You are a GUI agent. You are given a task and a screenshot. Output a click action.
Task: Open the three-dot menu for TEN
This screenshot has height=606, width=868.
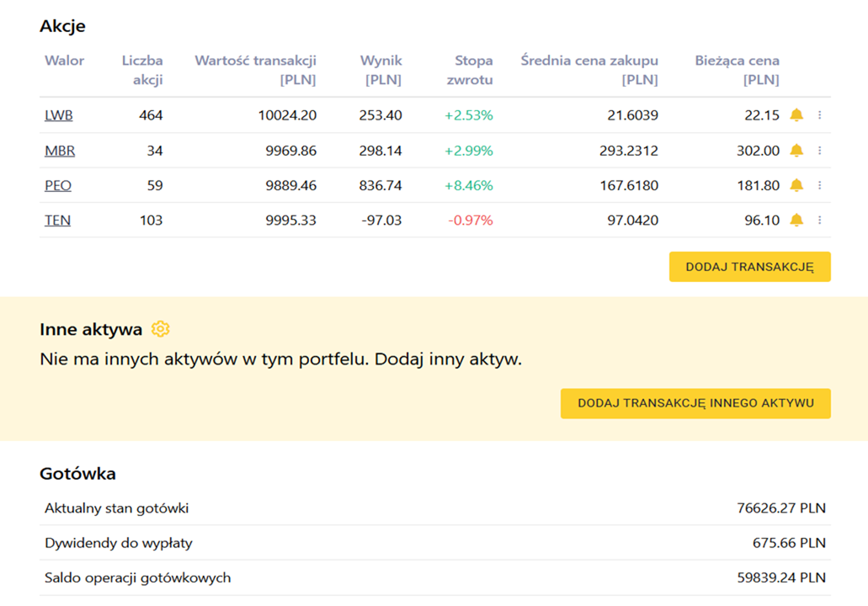[x=820, y=221]
